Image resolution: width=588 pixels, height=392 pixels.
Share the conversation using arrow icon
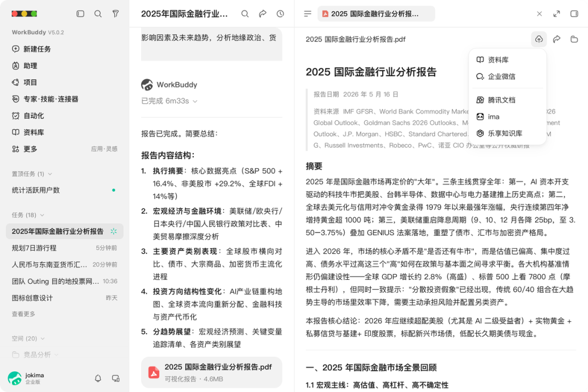[x=262, y=14]
